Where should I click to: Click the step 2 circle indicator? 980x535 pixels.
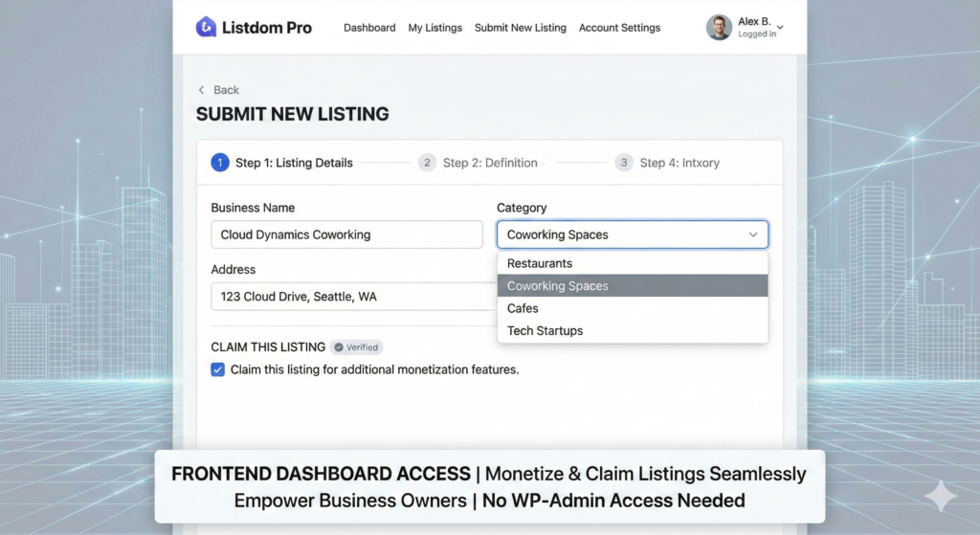[427, 163]
